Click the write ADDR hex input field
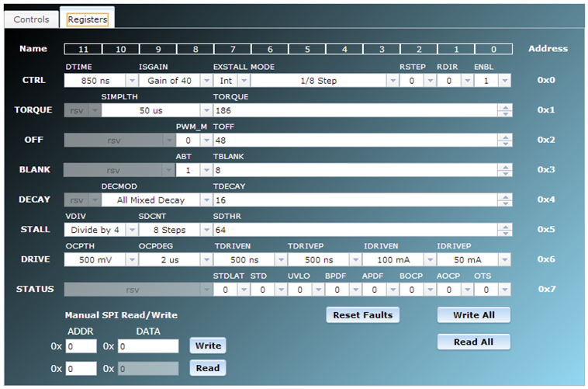The image size is (588, 389). [81, 346]
